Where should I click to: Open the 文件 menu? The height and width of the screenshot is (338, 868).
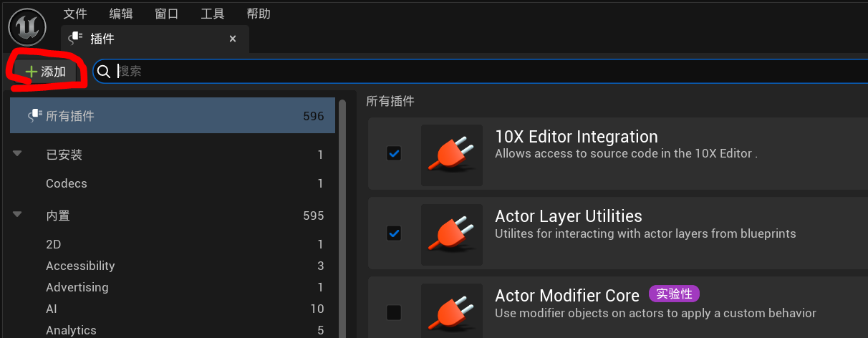tap(75, 14)
